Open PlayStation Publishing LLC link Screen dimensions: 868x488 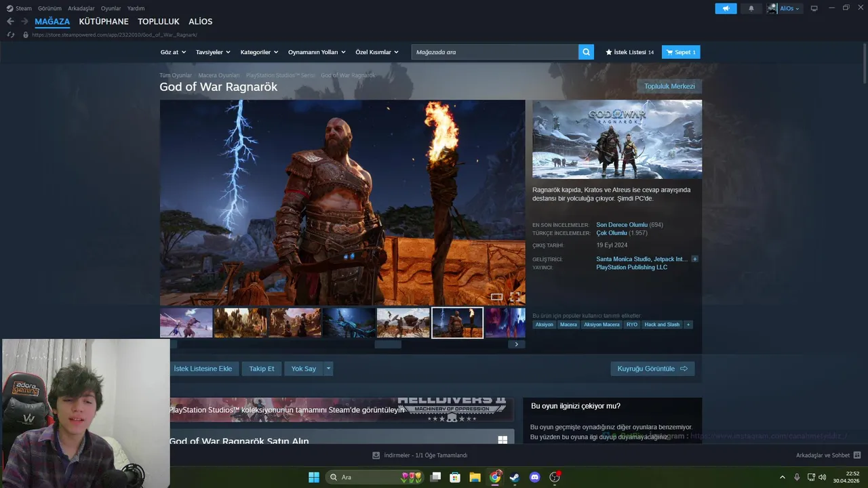pyautogui.click(x=631, y=267)
